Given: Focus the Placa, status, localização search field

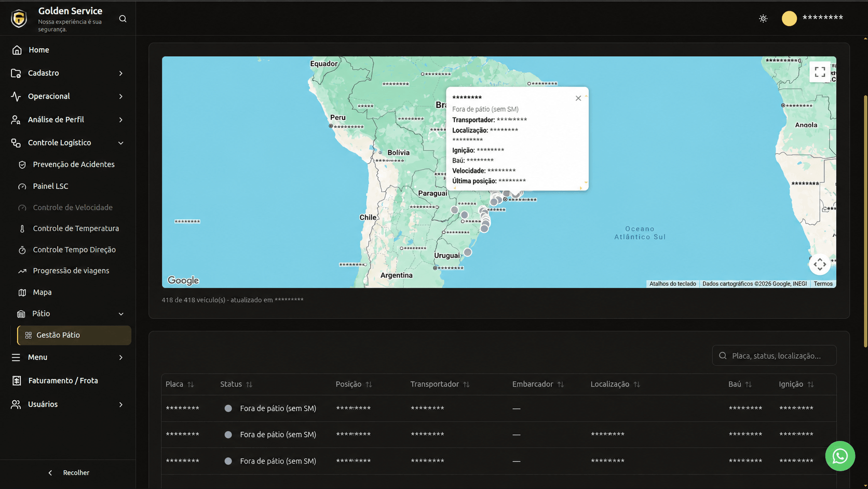Looking at the screenshot, I should [774, 355].
